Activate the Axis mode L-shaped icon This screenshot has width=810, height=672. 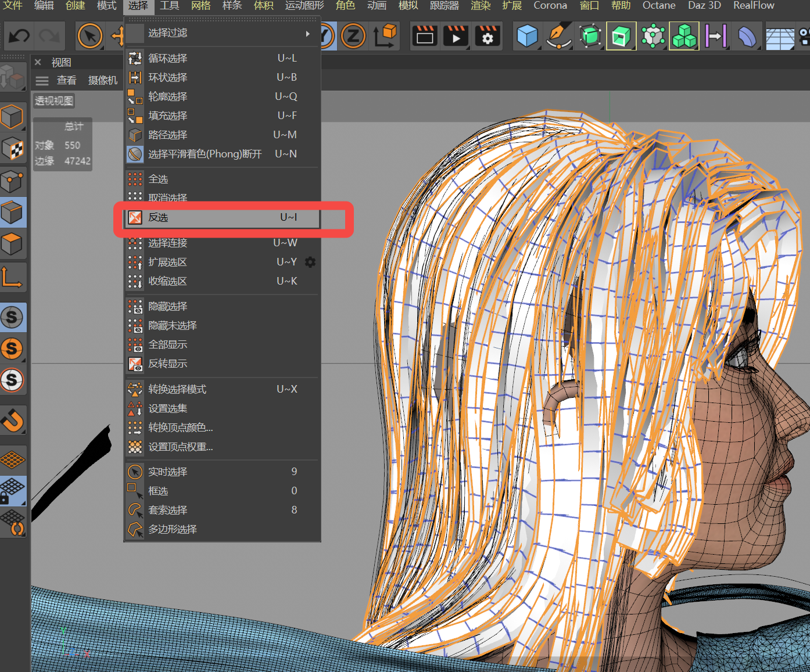pyautogui.click(x=13, y=276)
